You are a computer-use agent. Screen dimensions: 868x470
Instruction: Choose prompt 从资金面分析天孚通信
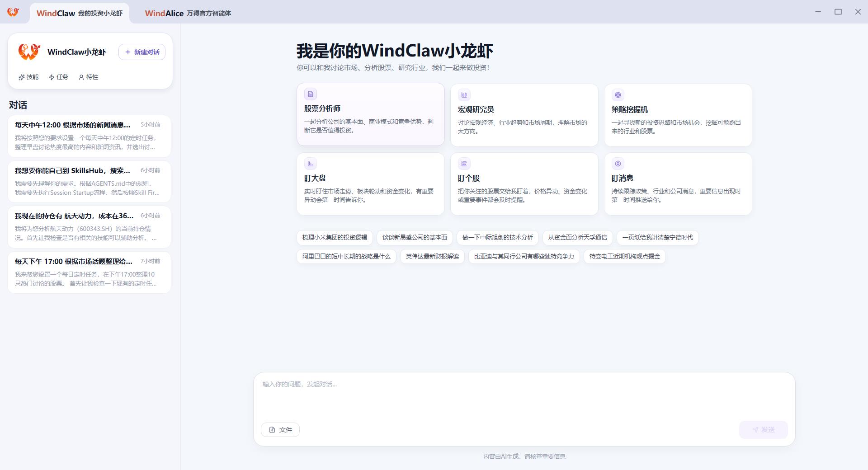click(x=578, y=237)
